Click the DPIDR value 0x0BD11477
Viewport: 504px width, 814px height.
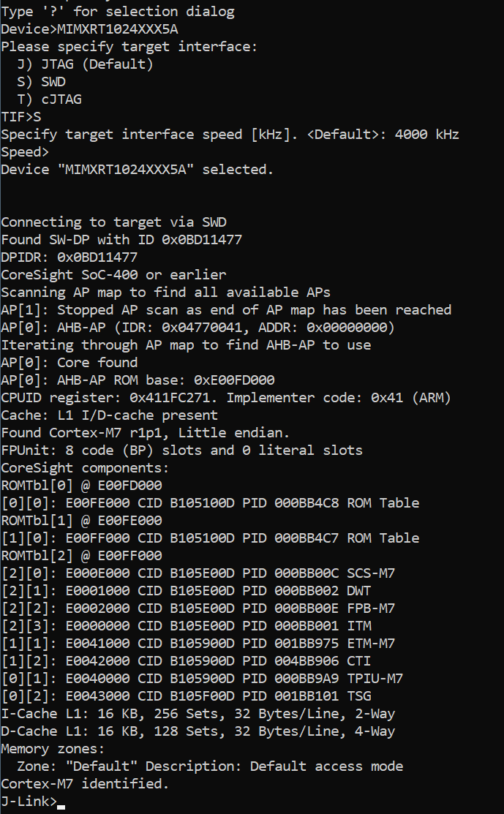coord(97,257)
